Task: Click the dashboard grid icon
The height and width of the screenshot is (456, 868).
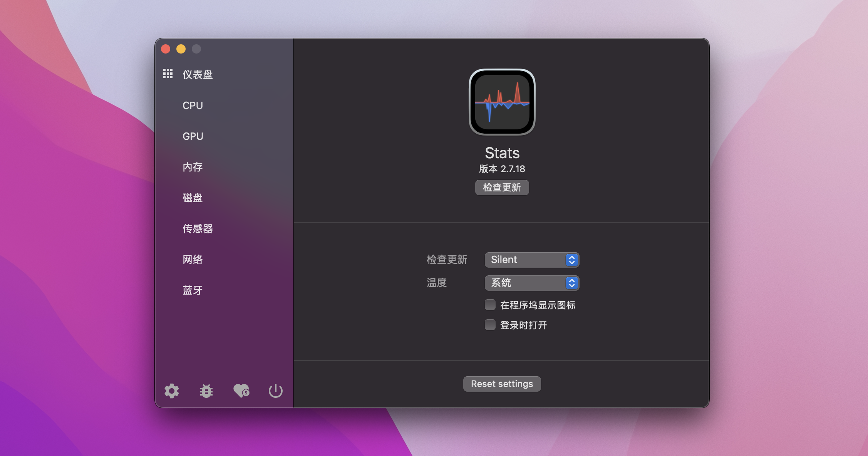Action: (x=168, y=74)
